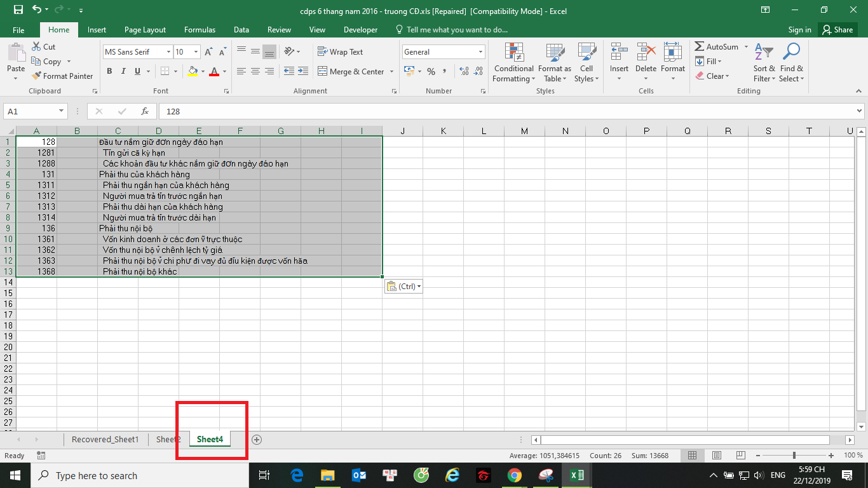Image resolution: width=868 pixels, height=488 pixels.
Task: Select the Bold formatting icon
Action: click(x=109, y=71)
